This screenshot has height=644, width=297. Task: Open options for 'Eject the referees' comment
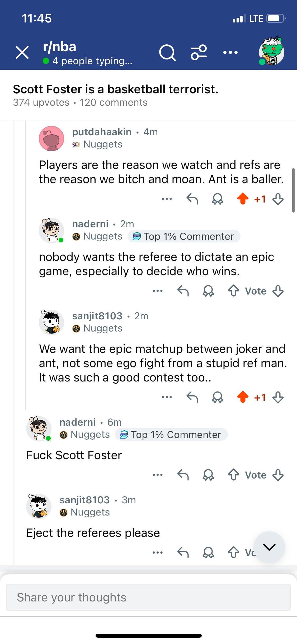(x=158, y=552)
